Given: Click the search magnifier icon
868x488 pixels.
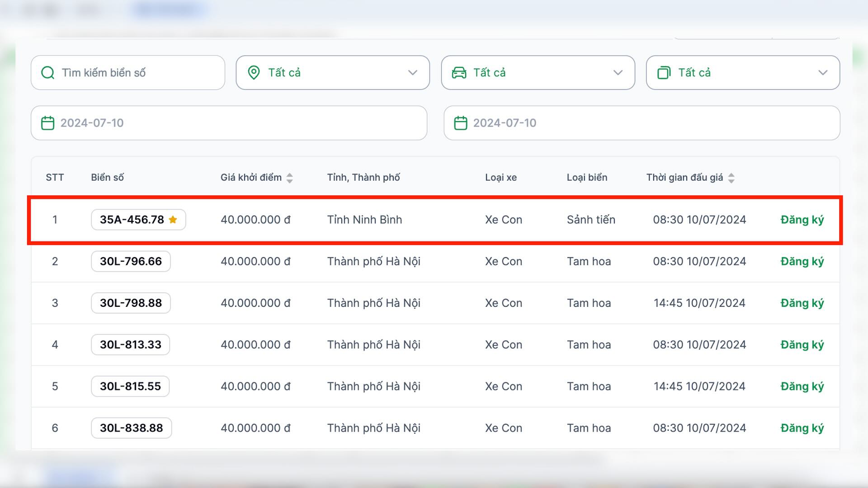Looking at the screenshot, I should 47,73.
